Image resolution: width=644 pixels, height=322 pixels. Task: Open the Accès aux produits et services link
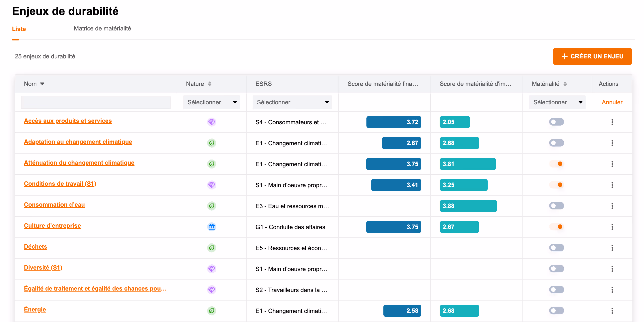(68, 121)
